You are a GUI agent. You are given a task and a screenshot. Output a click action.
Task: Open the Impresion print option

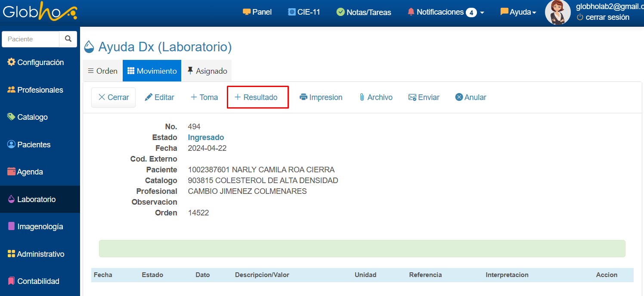[x=321, y=97]
